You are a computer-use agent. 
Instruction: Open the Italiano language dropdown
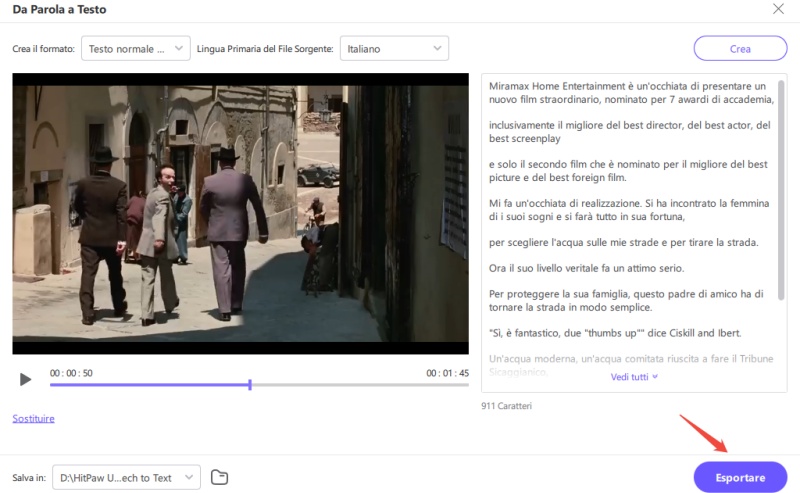tap(394, 48)
